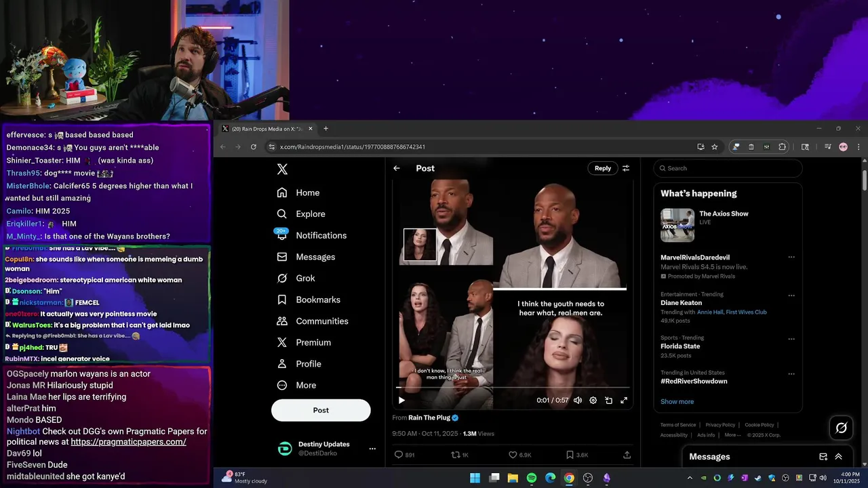Open Privacy Policy link

click(x=720, y=425)
